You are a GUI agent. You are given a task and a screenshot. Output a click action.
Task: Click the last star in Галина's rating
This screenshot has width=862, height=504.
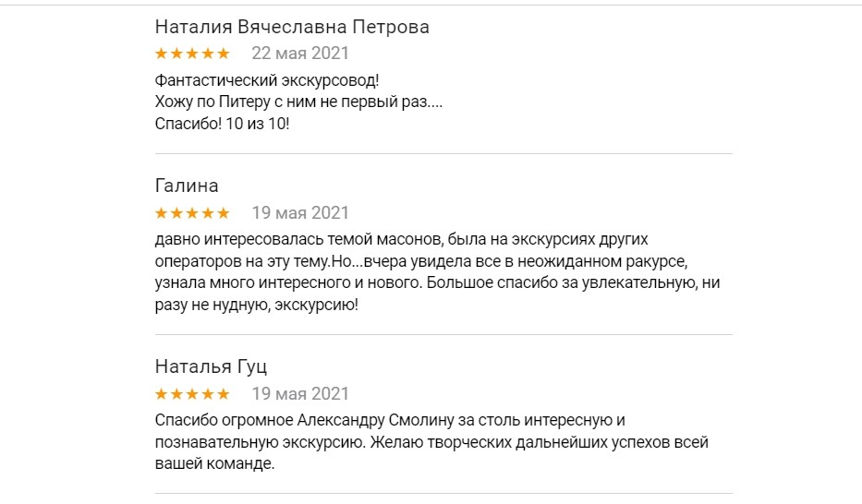223,213
